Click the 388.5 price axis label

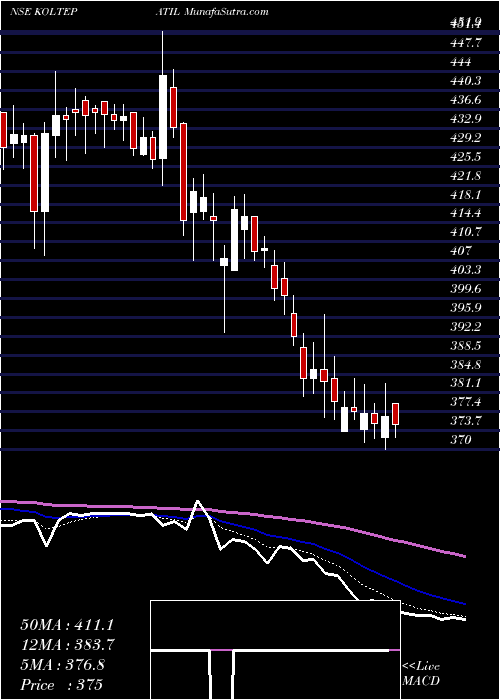point(466,346)
